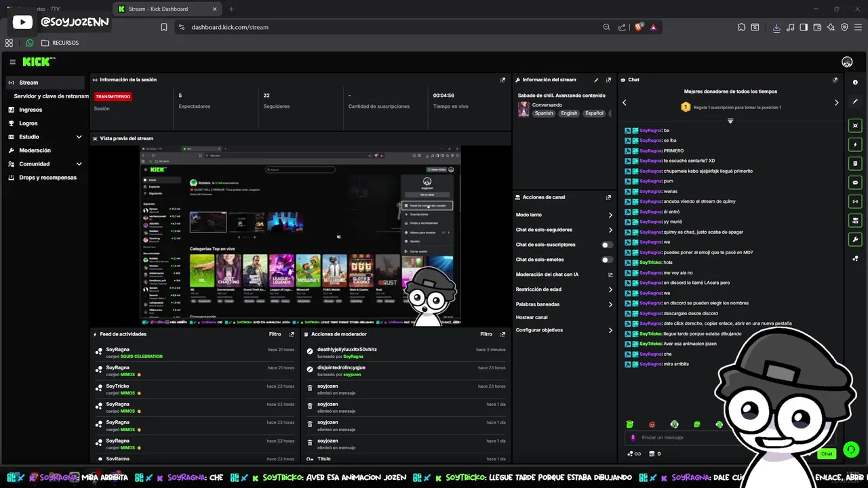Screen dimensions: 868x488
Task: Click the browser address bar URL
Action: click(230, 27)
